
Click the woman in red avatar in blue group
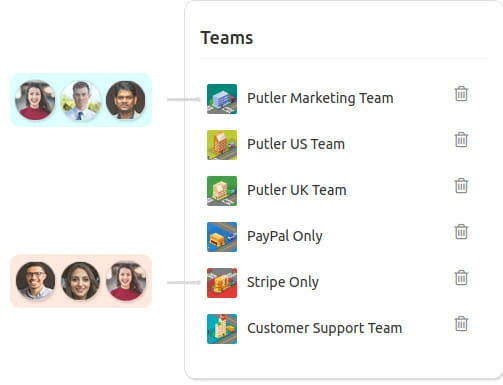point(35,100)
